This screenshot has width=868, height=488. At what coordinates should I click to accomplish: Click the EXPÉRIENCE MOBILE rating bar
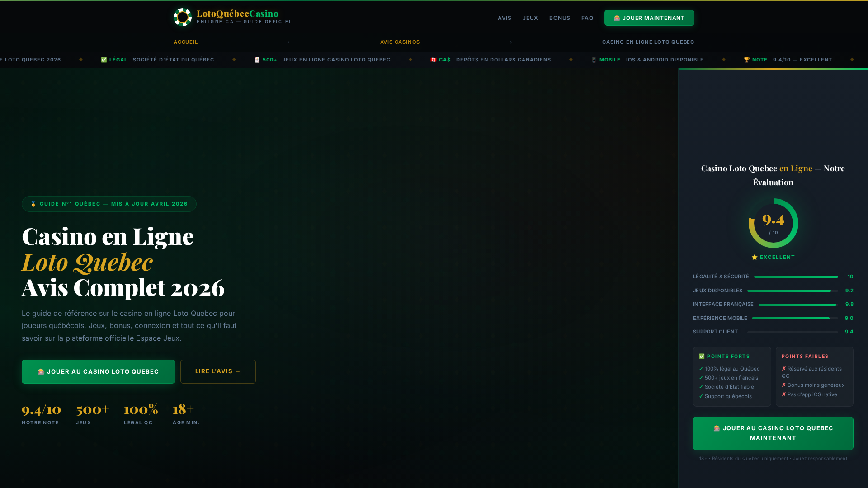[x=795, y=318]
